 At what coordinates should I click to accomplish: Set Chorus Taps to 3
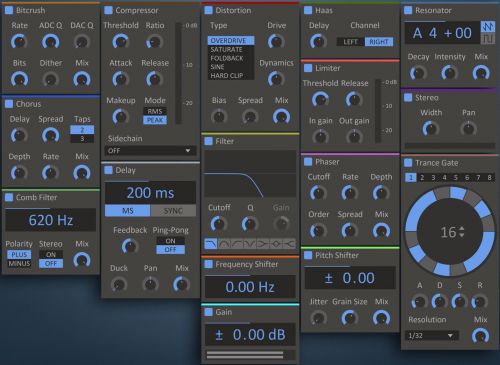[82, 138]
